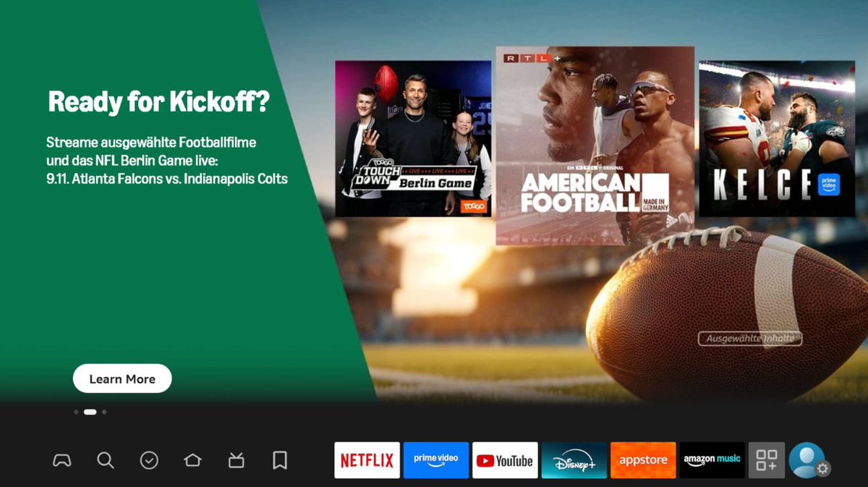Launch the Disney+ app
Screen dimensions: 868x487
tap(574, 460)
